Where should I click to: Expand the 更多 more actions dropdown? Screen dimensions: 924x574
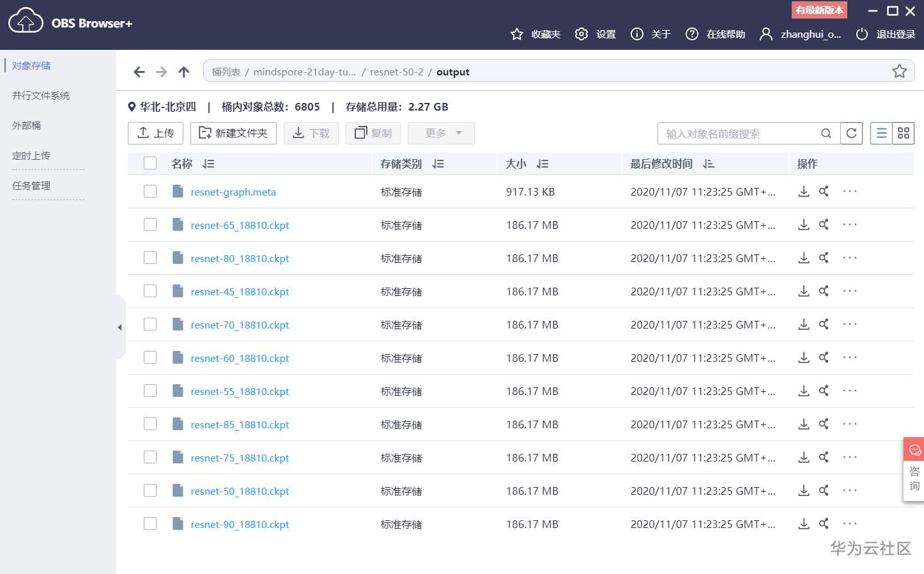(441, 133)
